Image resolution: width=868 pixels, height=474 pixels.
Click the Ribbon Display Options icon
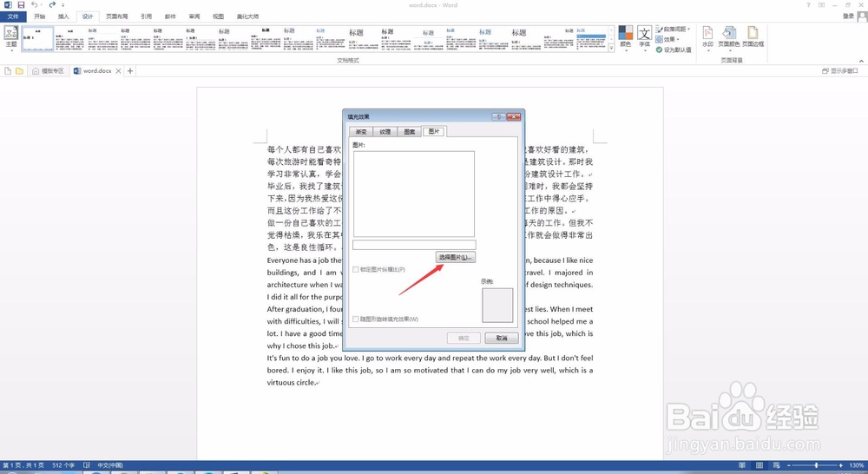821,5
